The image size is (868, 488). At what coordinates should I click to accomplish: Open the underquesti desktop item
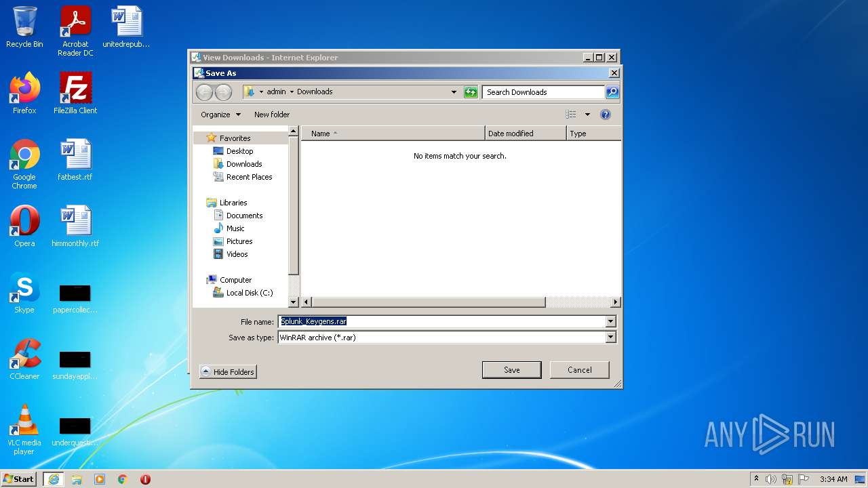coord(75,431)
